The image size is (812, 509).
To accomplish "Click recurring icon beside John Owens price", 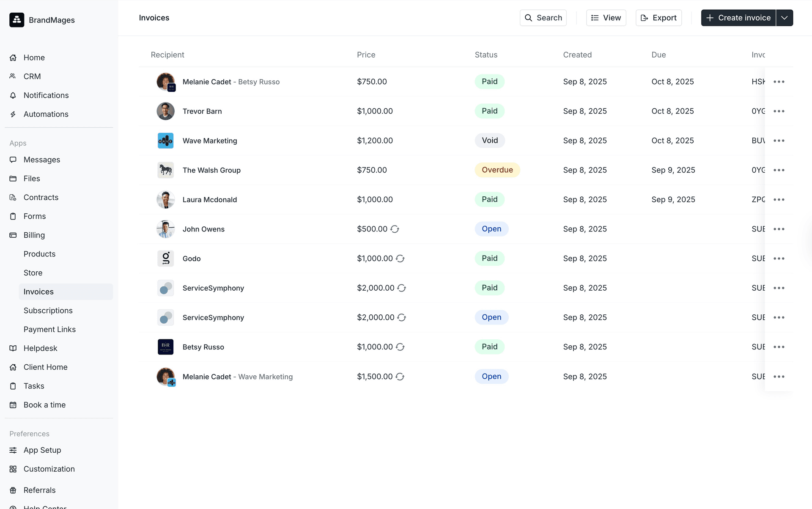I will [x=395, y=229].
